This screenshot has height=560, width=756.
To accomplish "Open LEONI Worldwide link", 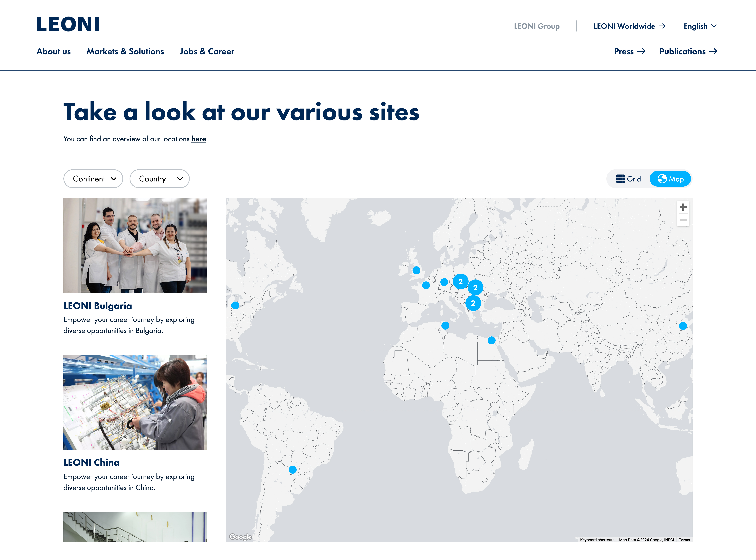I will 630,26.
